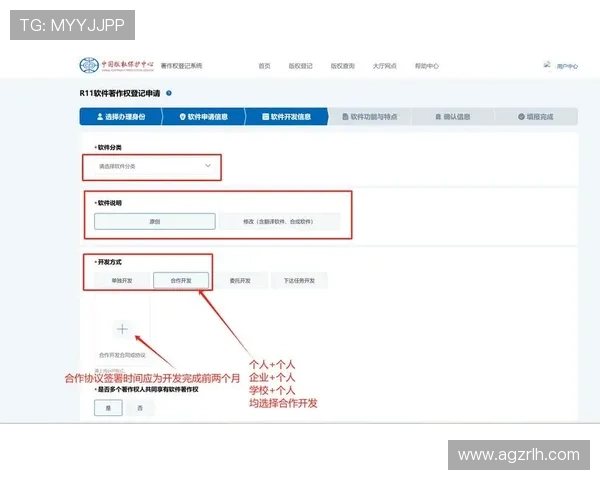Viewport: 600px width, 480px height.
Task: Go to 软件开发信息 step
Action: pos(286,116)
